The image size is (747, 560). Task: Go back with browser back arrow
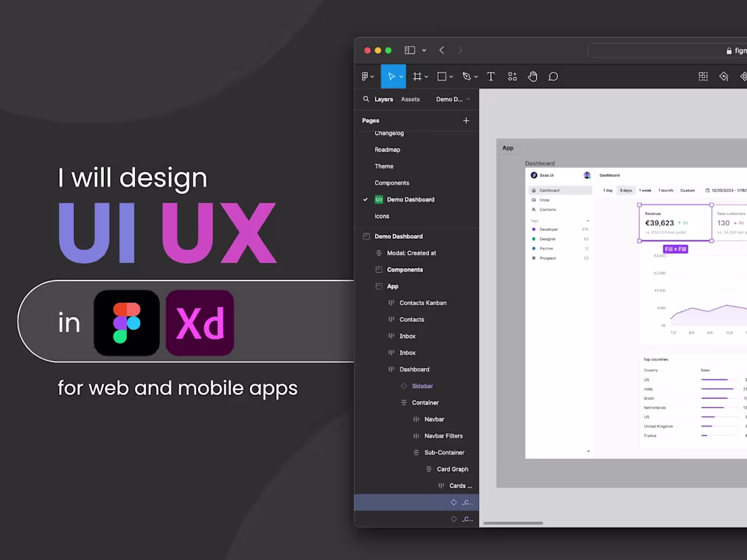[x=441, y=50]
